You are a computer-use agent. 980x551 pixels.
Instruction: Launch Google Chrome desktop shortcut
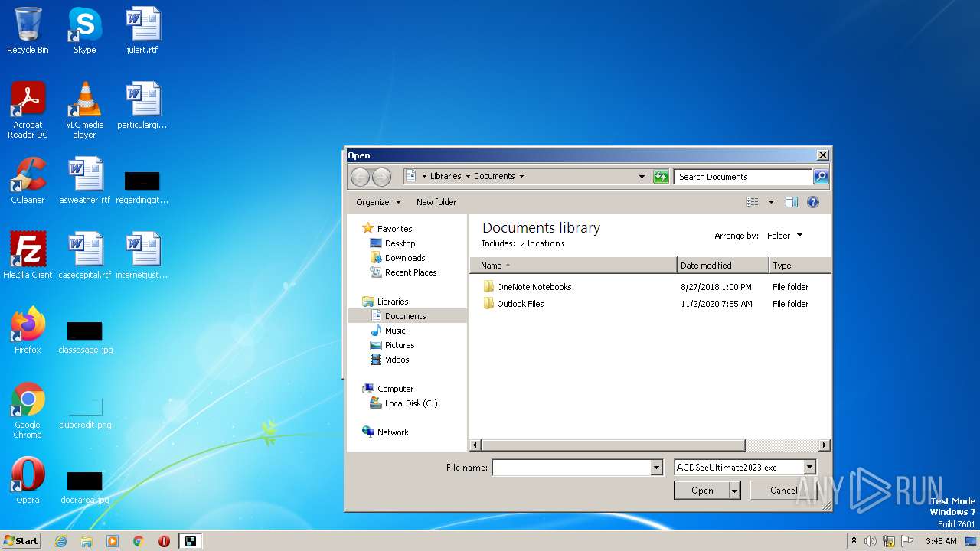click(x=28, y=410)
